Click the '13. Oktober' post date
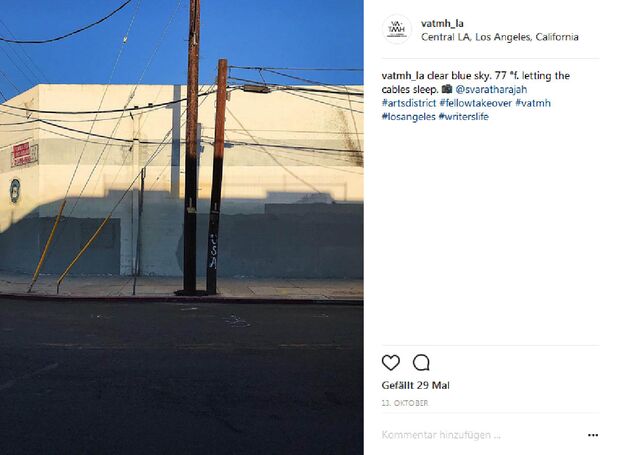Viewport: 620px width, 455px height. (405, 403)
